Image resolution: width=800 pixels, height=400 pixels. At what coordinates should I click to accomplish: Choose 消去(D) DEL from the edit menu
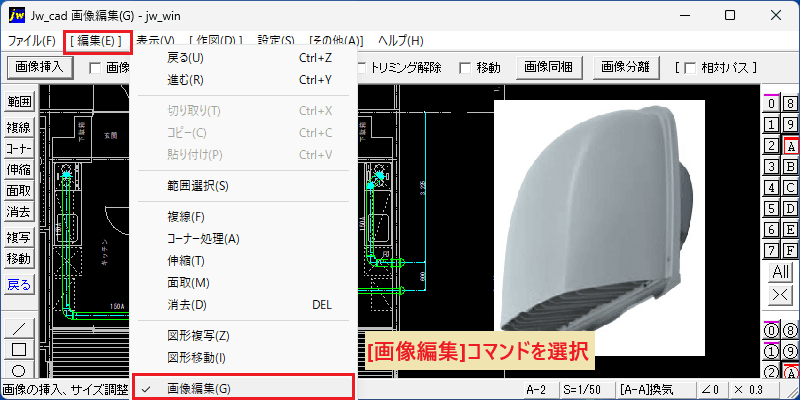click(244, 305)
